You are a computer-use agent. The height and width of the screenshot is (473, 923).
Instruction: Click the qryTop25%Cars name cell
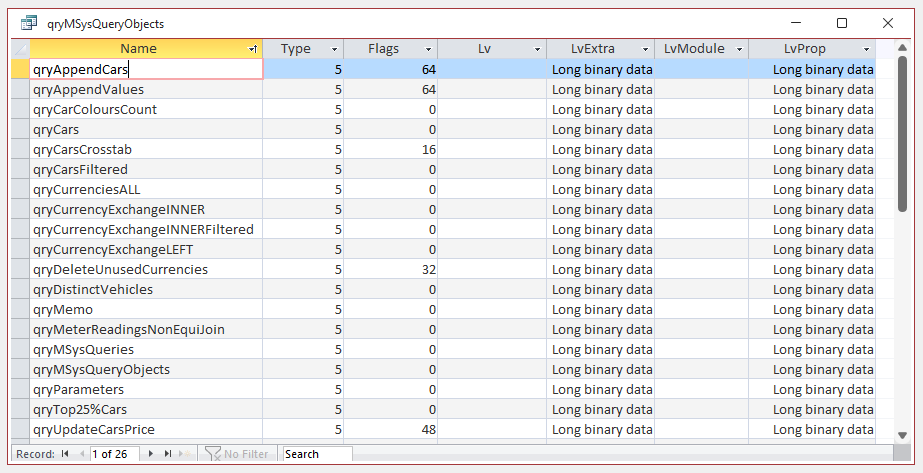click(146, 409)
